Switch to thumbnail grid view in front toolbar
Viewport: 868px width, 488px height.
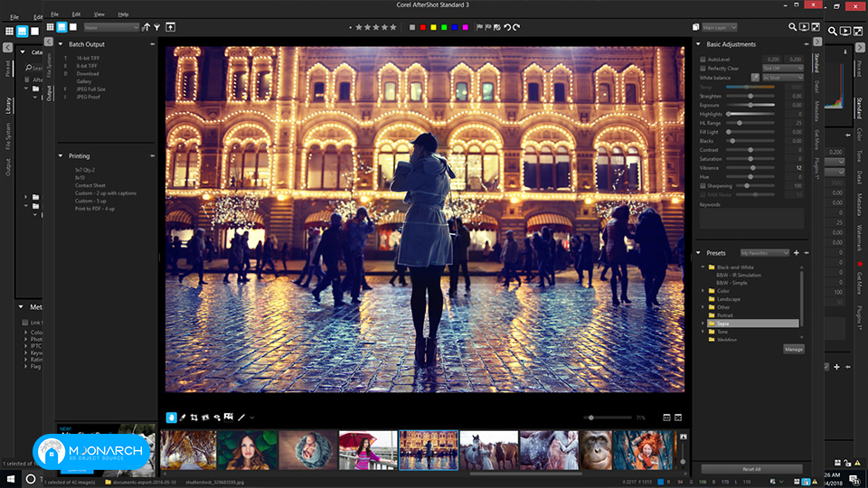coord(51,27)
